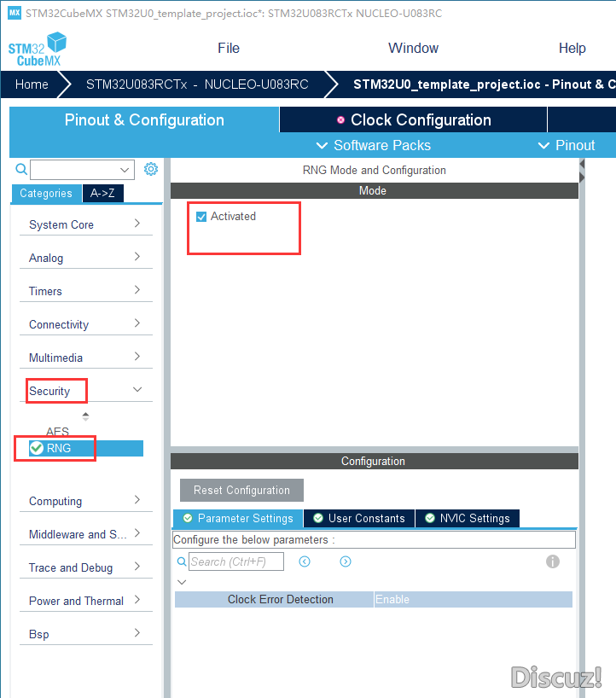Select the Clock Error Detection parameter row
Screen dimensions: 616x698
pyautogui.click(x=374, y=599)
